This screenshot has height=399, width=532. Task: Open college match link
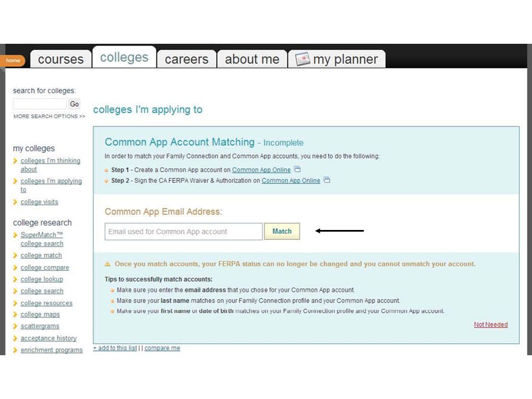[41, 255]
